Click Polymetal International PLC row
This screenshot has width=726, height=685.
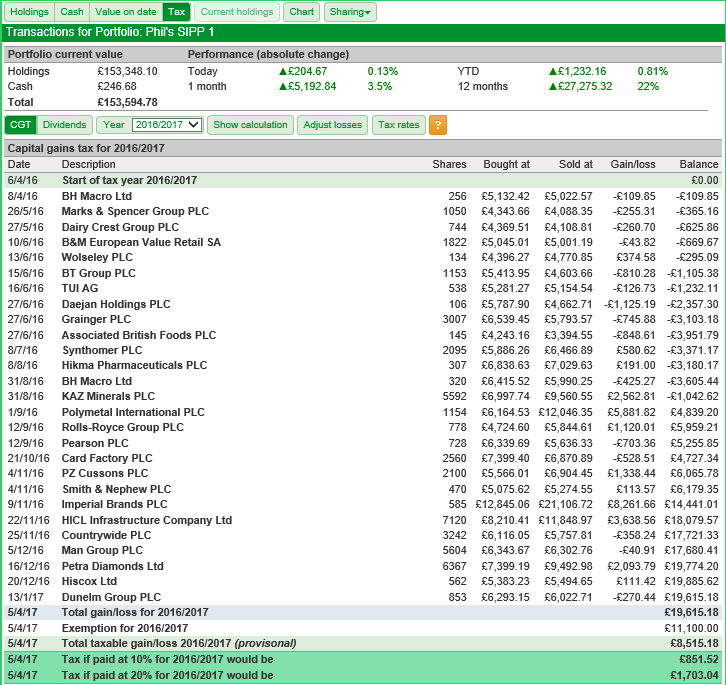(363, 412)
